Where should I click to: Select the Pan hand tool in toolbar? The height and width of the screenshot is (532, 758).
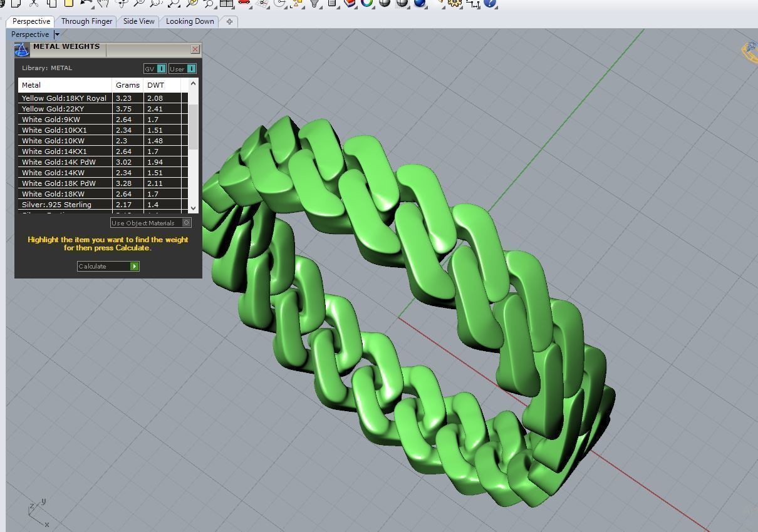pos(103,3)
